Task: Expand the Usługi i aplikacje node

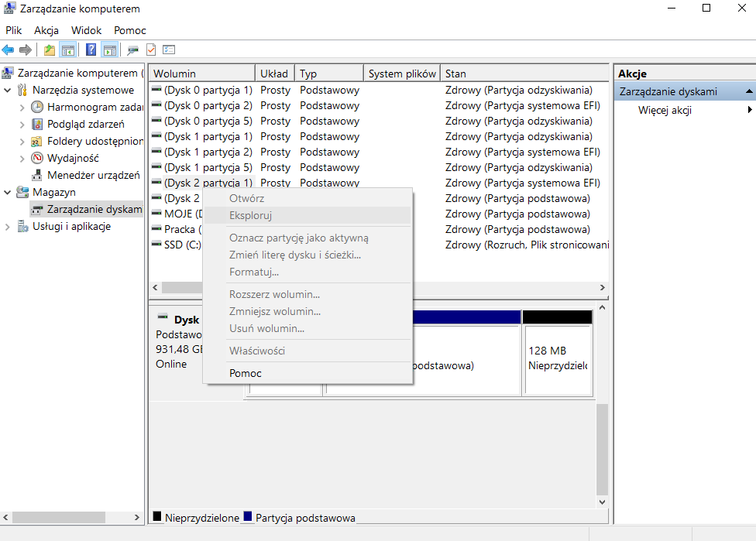Action: tap(7, 227)
